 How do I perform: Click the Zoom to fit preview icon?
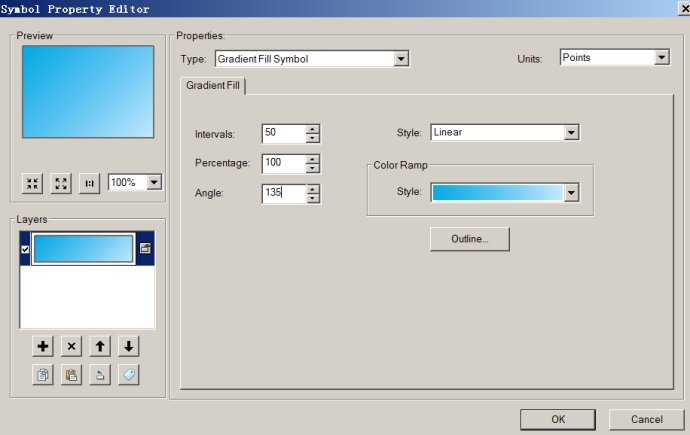coord(32,183)
